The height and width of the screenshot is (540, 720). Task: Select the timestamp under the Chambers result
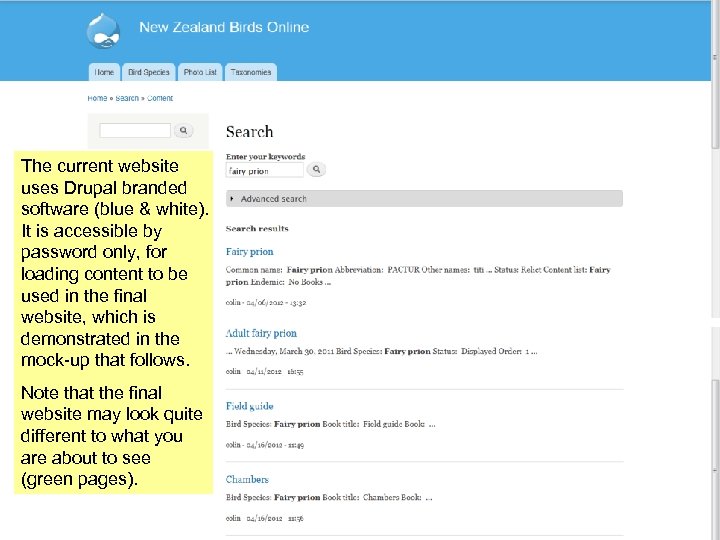point(264,518)
